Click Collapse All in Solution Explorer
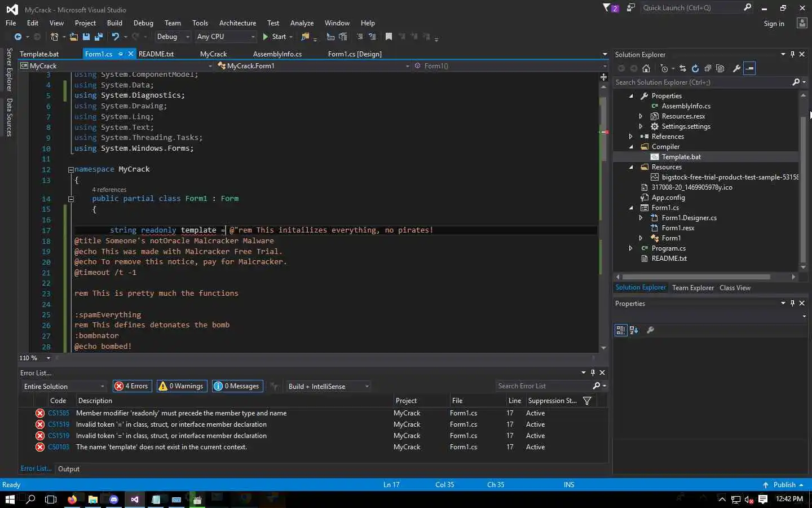Viewport: 812px width, 508px height. (x=708, y=68)
